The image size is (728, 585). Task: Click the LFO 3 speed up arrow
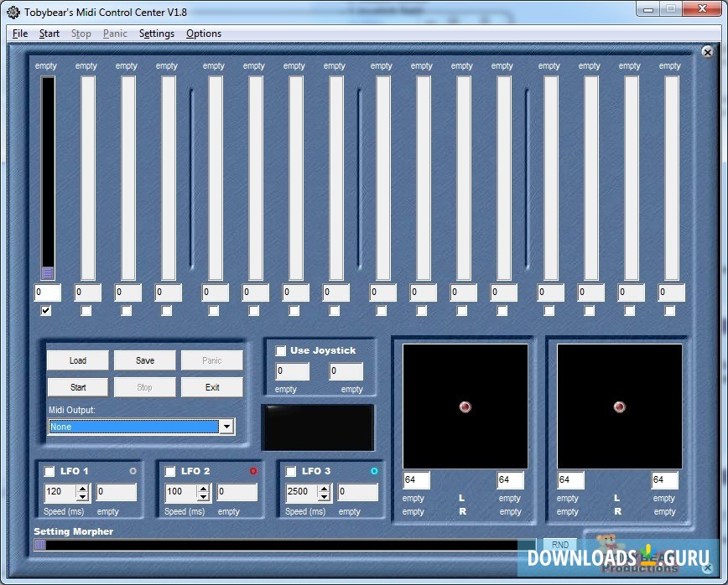[324, 488]
